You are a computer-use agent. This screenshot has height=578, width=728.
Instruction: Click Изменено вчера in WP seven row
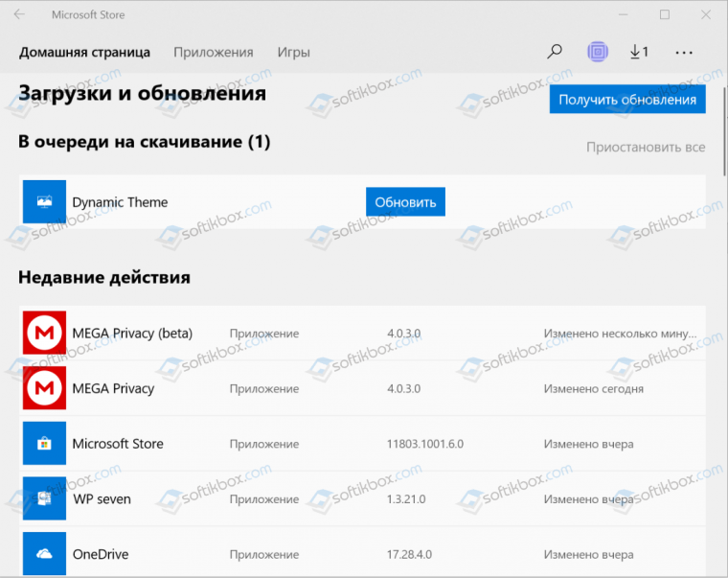tap(589, 499)
